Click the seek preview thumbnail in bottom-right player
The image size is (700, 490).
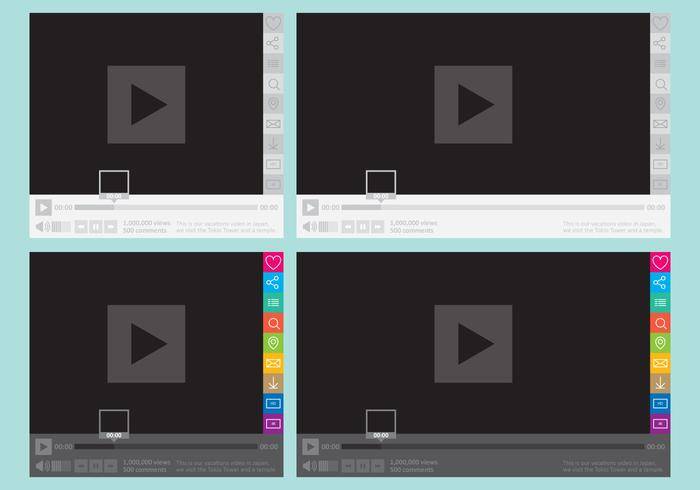(381, 424)
